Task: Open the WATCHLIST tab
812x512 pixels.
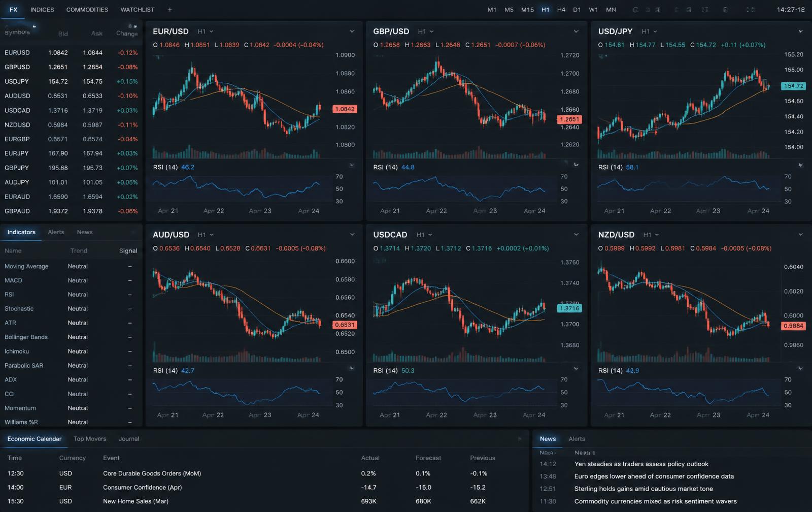Action: 138,10
